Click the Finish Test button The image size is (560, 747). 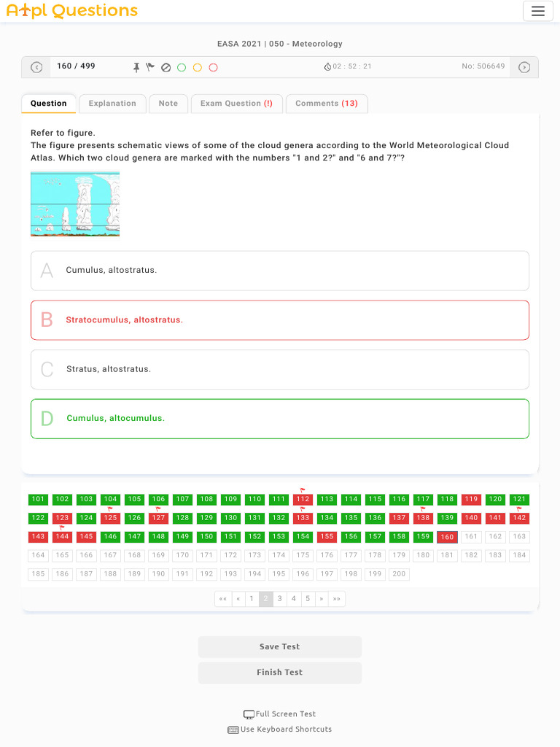280,673
